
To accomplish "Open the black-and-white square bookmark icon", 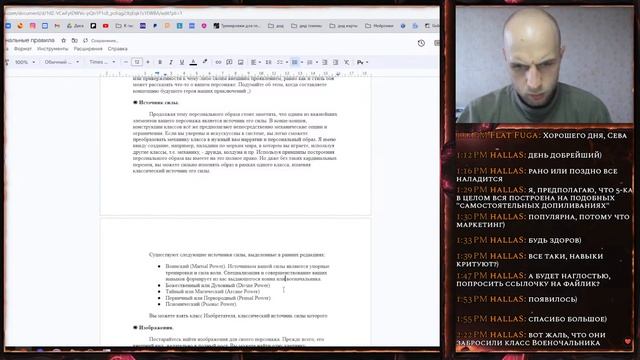I will point(93,26).
